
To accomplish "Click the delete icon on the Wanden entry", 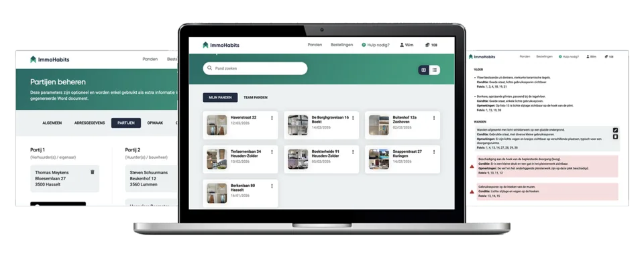I will click(x=615, y=137).
